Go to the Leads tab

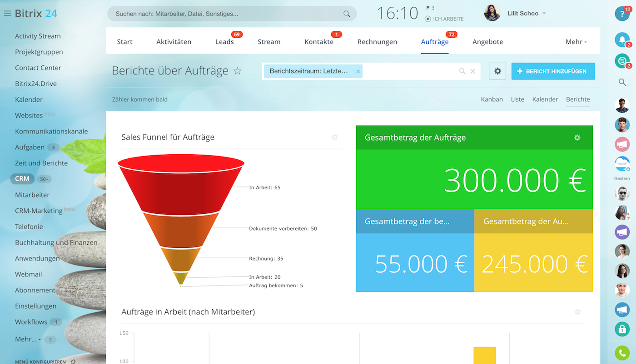click(224, 42)
